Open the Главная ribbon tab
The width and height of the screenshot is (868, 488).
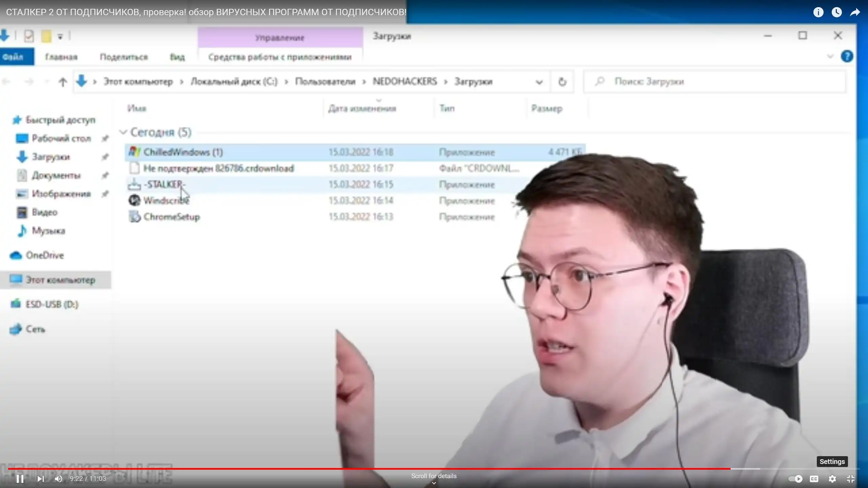pyautogui.click(x=61, y=57)
